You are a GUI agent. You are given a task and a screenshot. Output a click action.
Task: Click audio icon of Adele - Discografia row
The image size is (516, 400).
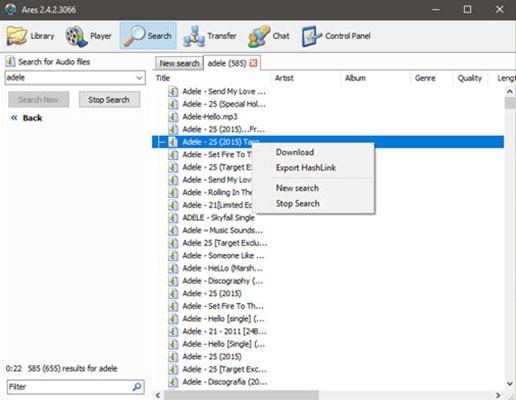(x=173, y=382)
